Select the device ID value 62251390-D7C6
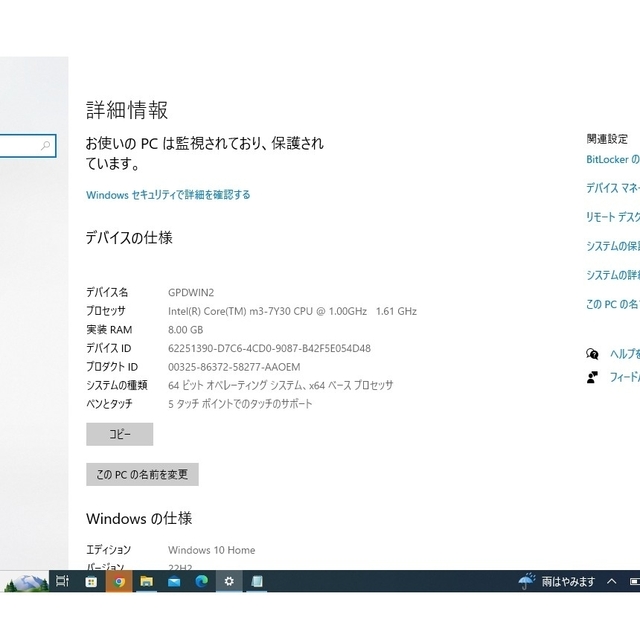The image size is (640, 640). [269, 348]
